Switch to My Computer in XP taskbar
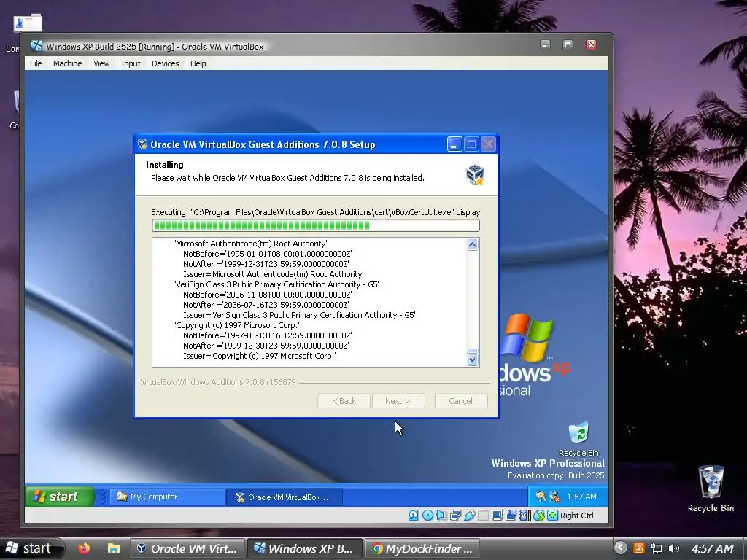The width and height of the screenshot is (747, 560). point(167,497)
